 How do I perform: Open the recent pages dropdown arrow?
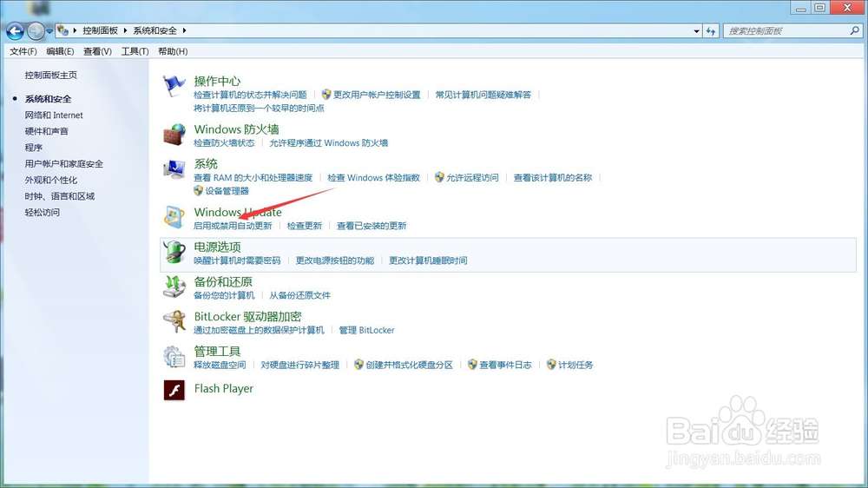coord(49,31)
